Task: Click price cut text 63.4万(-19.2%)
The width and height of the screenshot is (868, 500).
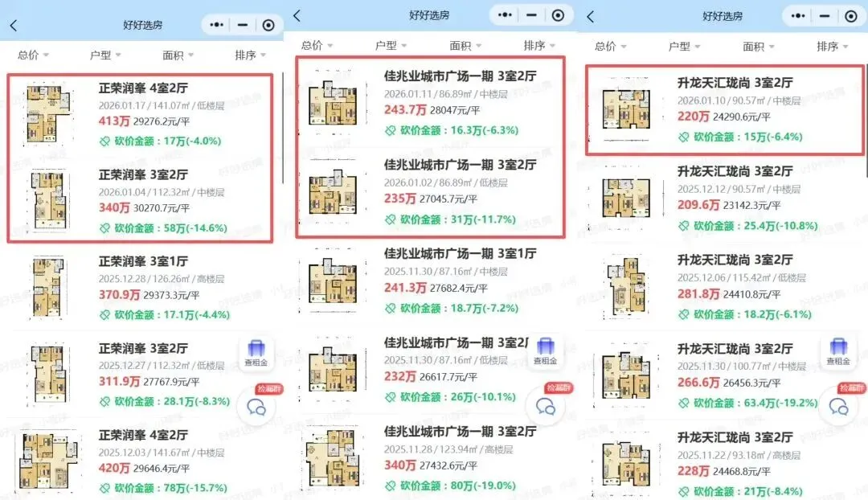Action: click(x=780, y=403)
